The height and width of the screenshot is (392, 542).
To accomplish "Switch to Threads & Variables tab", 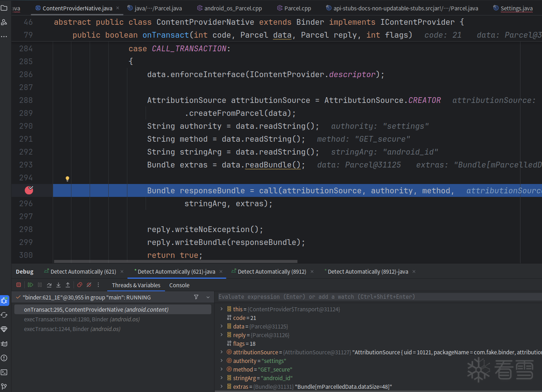I will point(136,285).
